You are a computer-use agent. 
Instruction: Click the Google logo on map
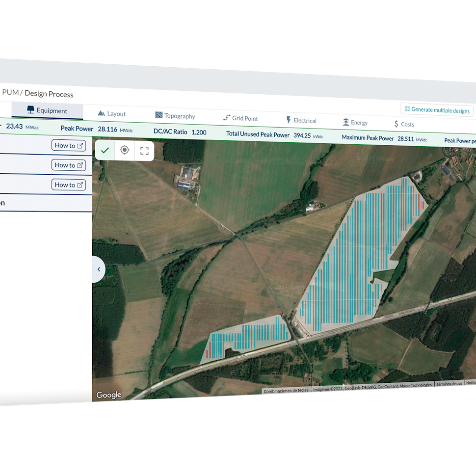[x=108, y=395]
